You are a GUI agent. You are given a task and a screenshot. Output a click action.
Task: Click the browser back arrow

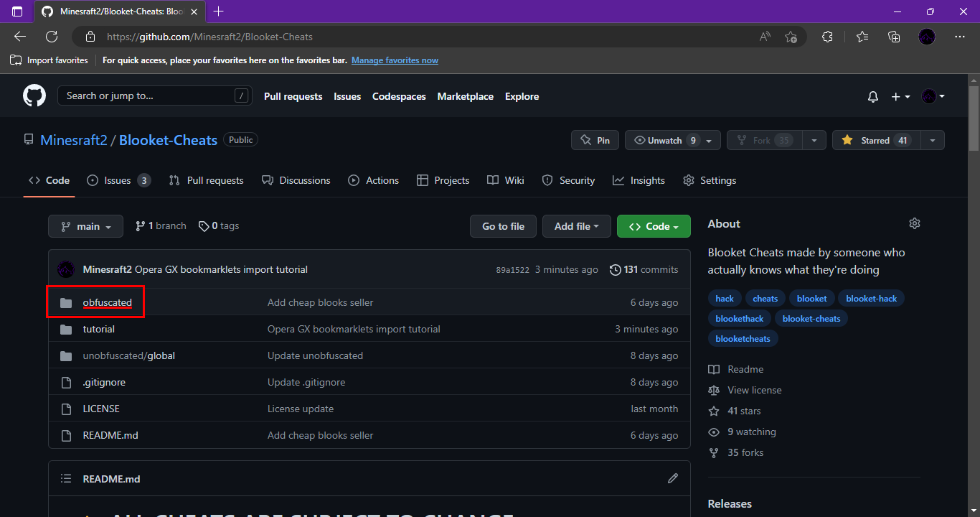pyautogui.click(x=19, y=37)
